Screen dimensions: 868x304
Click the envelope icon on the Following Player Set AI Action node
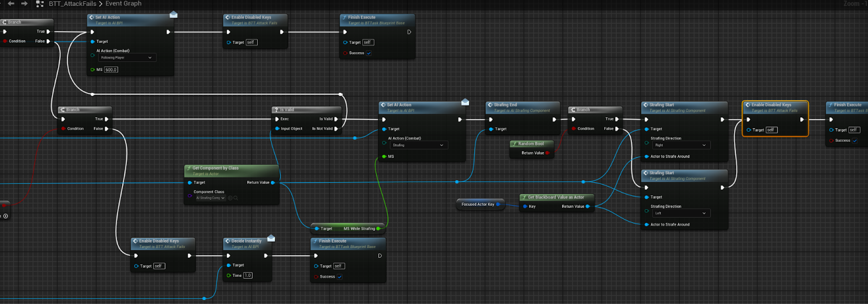click(x=174, y=15)
